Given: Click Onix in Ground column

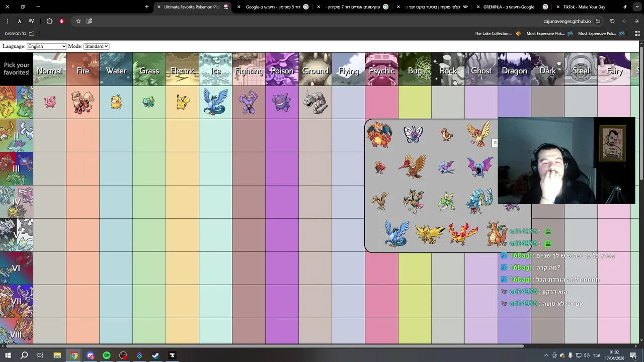Looking at the screenshot, I should pyautogui.click(x=315, y=102).
